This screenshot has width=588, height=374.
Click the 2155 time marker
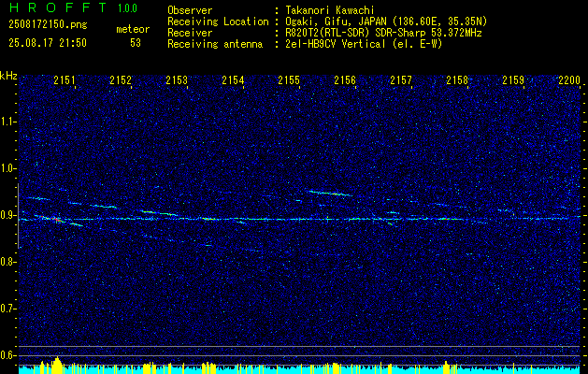point(289,80)
